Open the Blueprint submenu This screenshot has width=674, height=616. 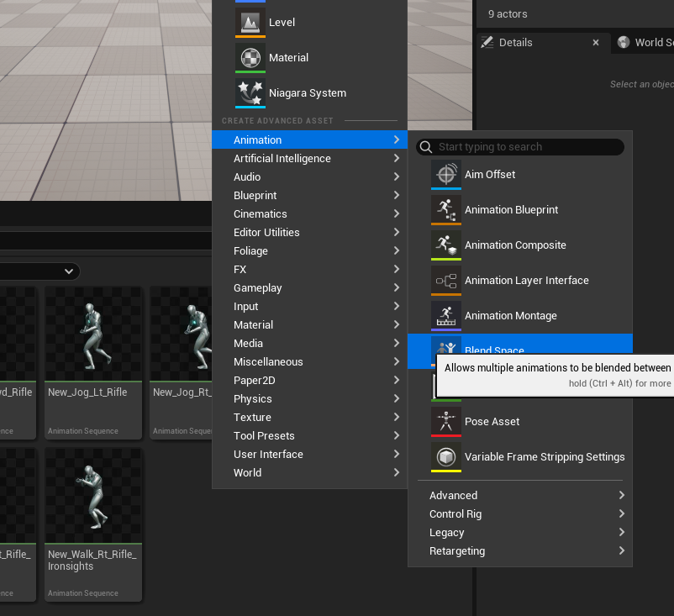(309, 195)
